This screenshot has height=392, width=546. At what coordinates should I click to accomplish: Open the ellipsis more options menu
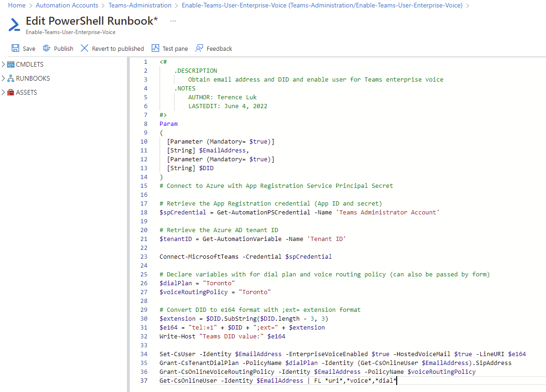173,21
